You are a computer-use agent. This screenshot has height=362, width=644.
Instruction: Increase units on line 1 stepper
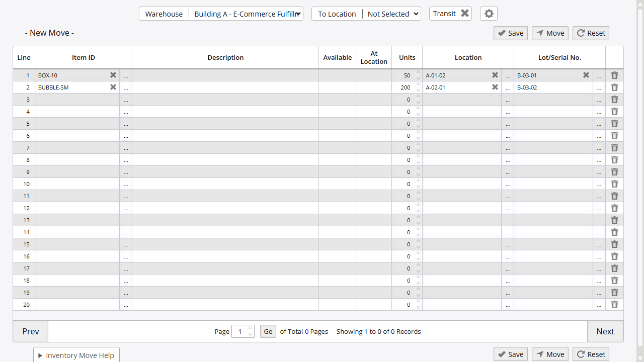[x=418, y=72]
